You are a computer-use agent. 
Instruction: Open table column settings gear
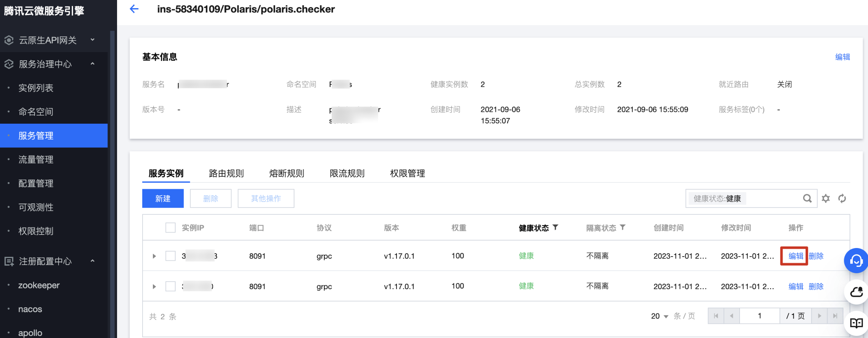pos(826,198)
